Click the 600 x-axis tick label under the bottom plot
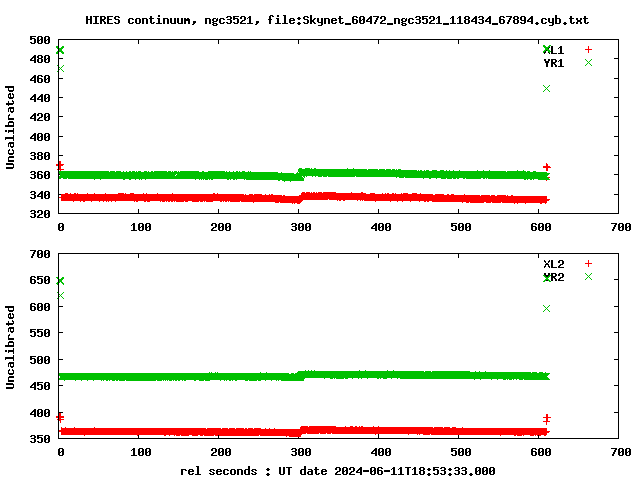This screenshot has width=640, height=480. pyautogui.click(x=541, y=452)
